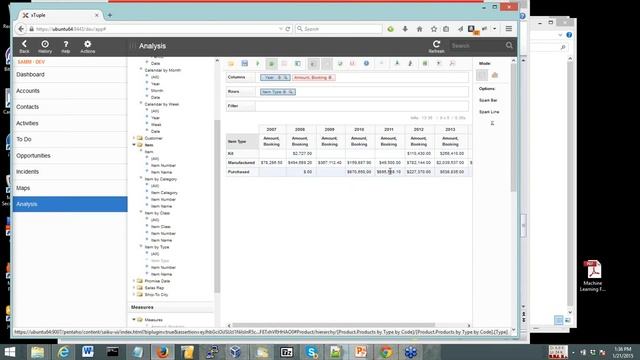Click the blue circular info toolbar icon
The height and width of the screenshot is (360, 640).
click(366, 63)
